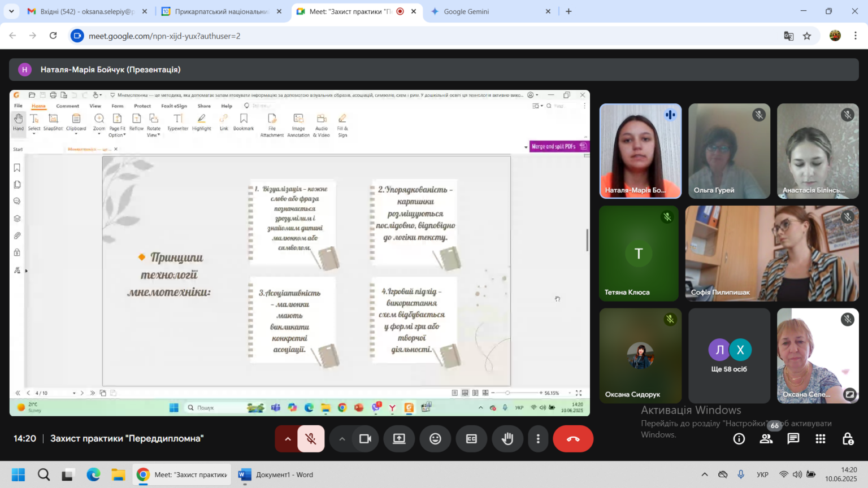Viewport: 868px width, 488px height.
Task: Open the 'Ще 58 осіб' tile
Action: click(729, 356)
